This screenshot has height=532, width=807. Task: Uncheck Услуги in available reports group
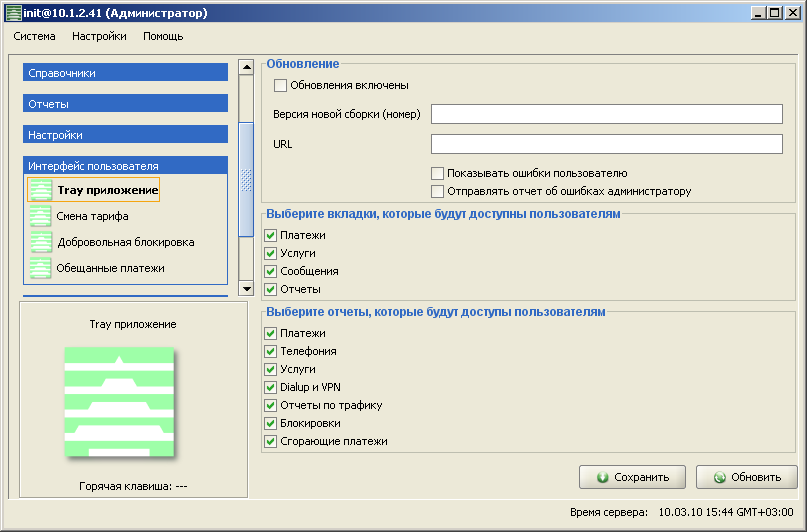270,369
